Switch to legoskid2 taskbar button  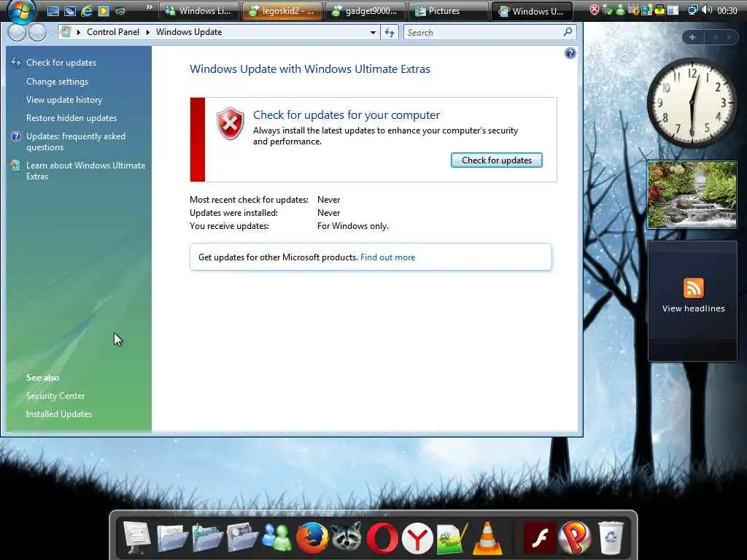tap(282, 11)
